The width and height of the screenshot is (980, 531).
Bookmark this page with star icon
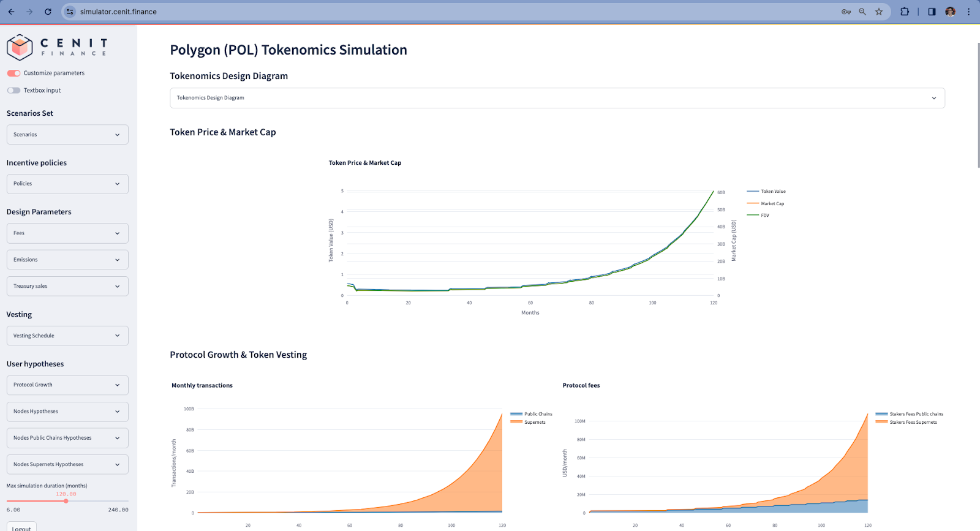[x=879, y=12]
